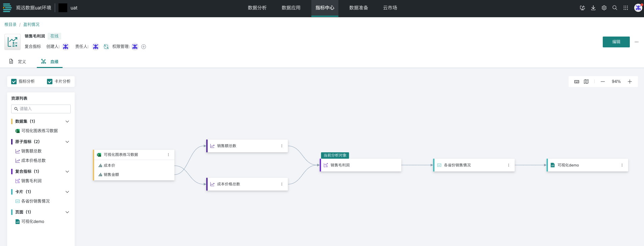Zoom out the lineage graph
This screenshot has width=644, height=246.
pyautogui.click(x=603, y=82)
